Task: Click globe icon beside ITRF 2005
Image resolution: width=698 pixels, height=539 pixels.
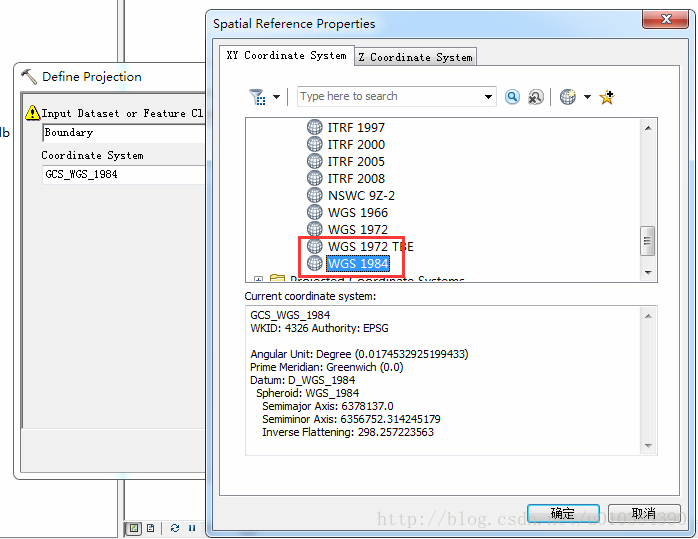Action: [x=315, y=161]
